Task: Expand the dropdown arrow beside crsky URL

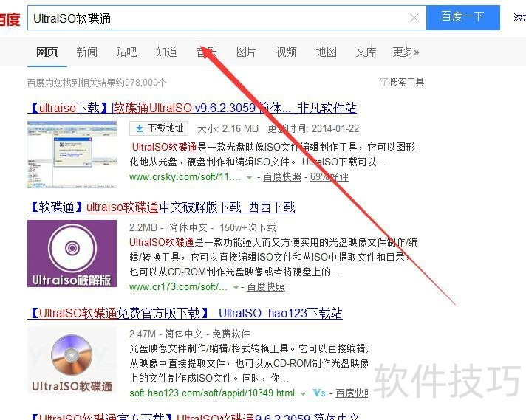Action: click(249, 178)
